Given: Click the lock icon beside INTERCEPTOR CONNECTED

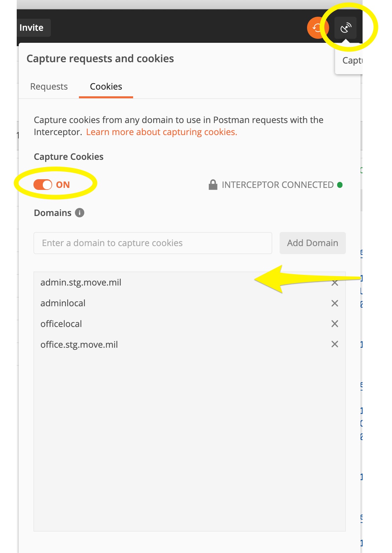Looking at the screenshot, I should [213, 184].
